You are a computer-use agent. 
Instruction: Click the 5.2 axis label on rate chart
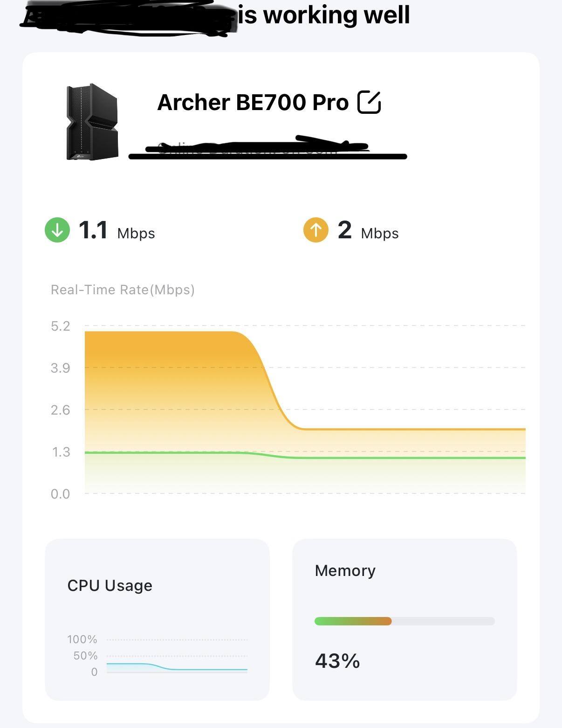pos(61,326)
